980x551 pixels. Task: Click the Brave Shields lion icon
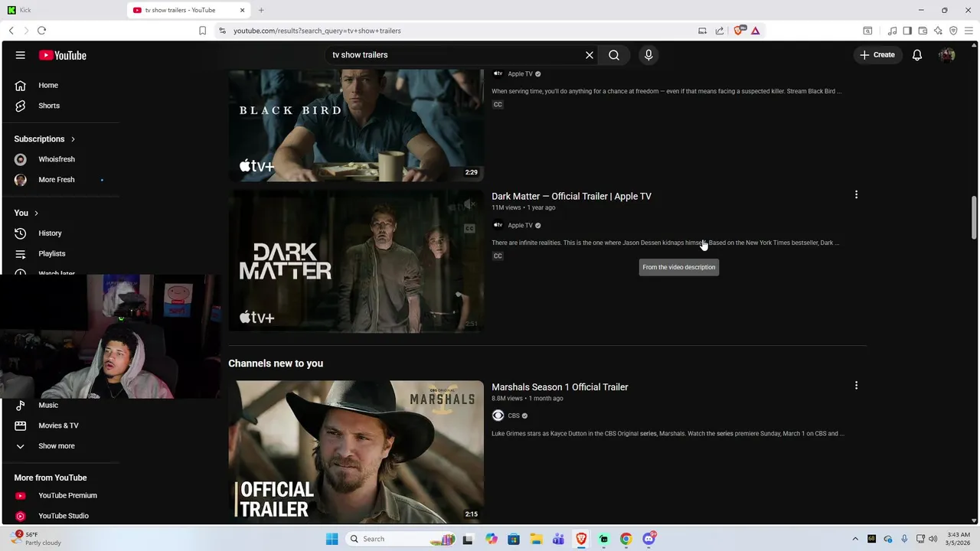click(x=739, y=31)
